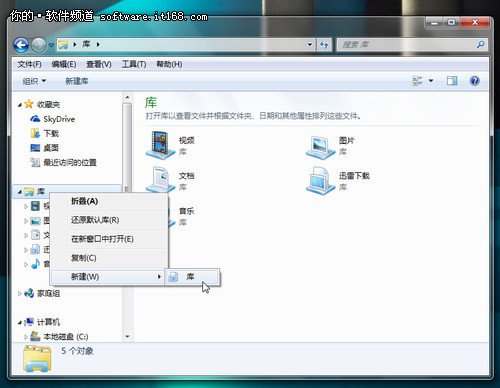Click the 库 segment in address bar
The image size is (500, 388).
[86, 44]
